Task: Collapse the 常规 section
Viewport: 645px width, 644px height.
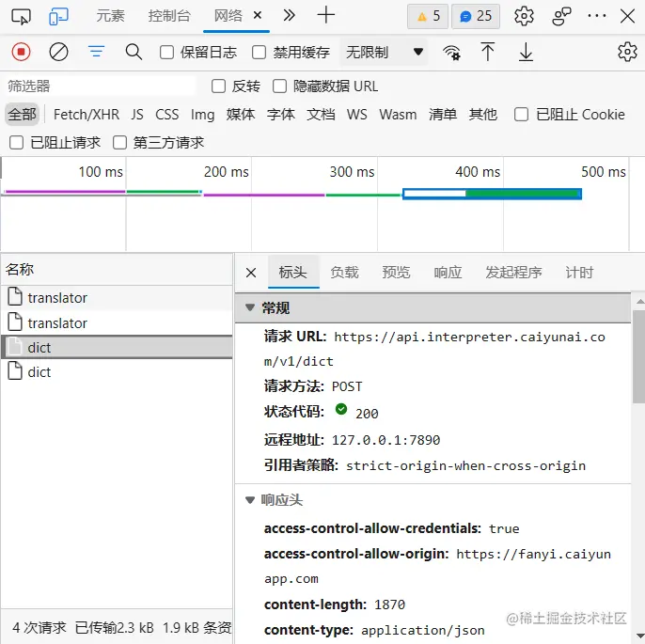Action: (250, 307)
